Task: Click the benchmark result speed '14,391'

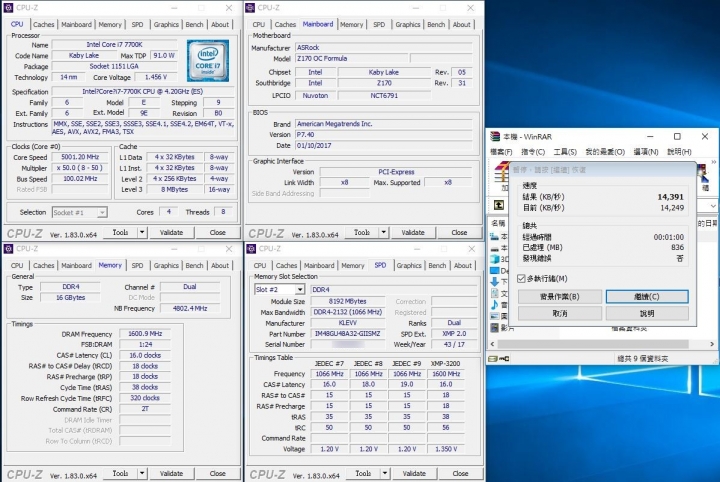Action: pos(670,197)
